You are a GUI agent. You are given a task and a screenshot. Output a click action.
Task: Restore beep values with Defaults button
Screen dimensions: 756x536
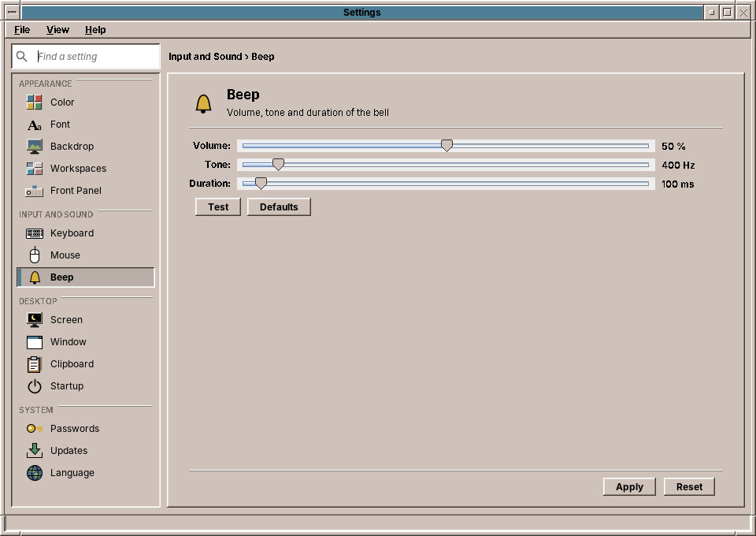click(x=279, y=207)
